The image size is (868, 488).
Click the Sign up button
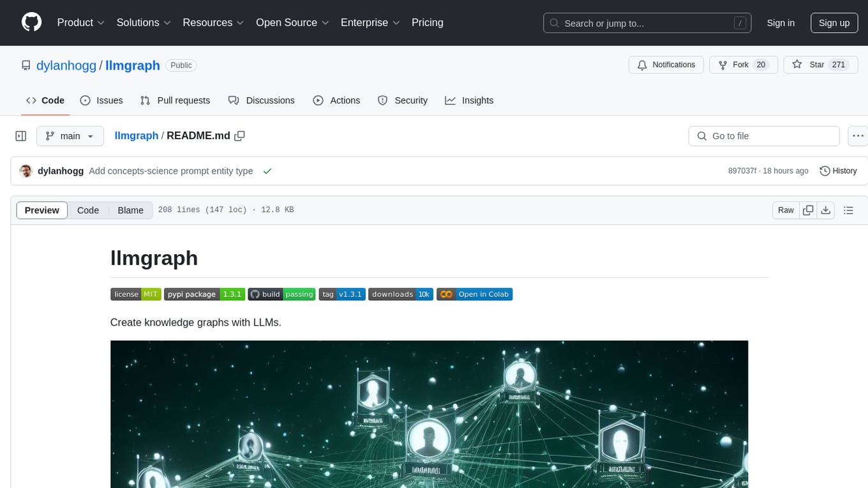tap(834, 23)
